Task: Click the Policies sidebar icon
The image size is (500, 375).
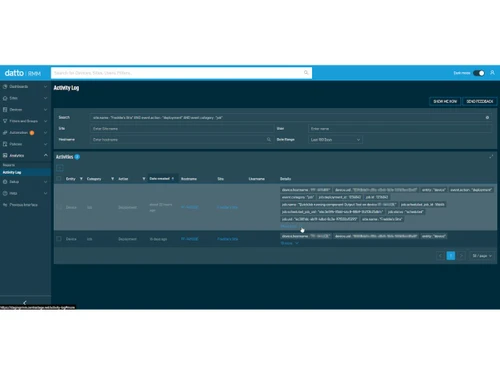Action: pos(5,144)
